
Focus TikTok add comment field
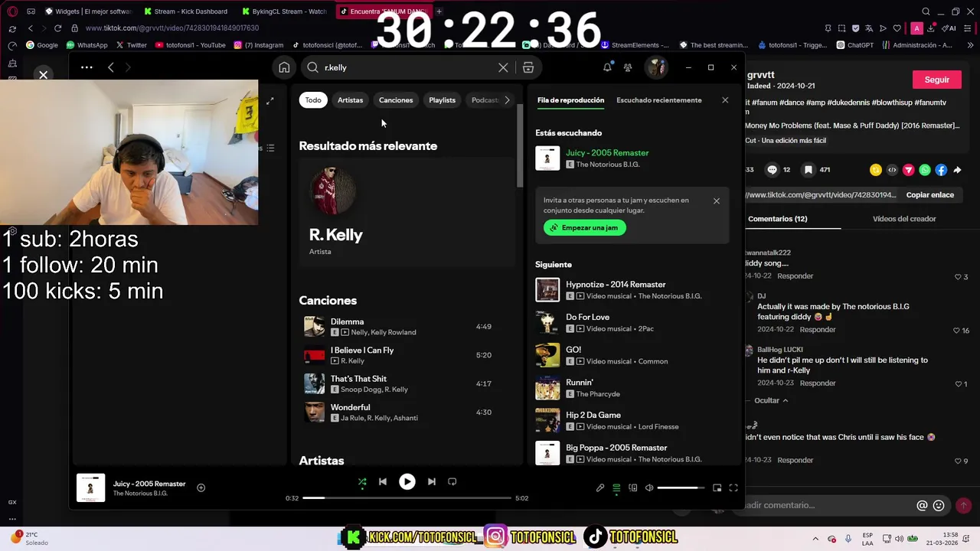coord(827,505)
